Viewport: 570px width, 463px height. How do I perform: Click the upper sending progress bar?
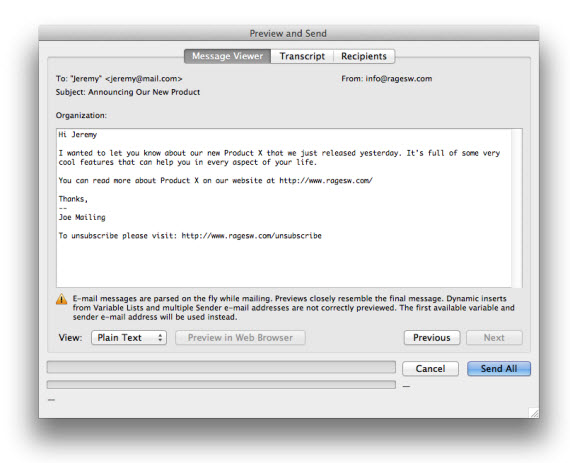221,367
